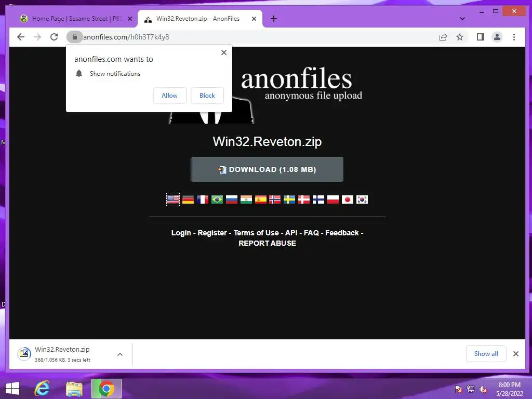Open the muted volume tray icon
Viewport: 532px width, 399px height.
click(483, 389)
